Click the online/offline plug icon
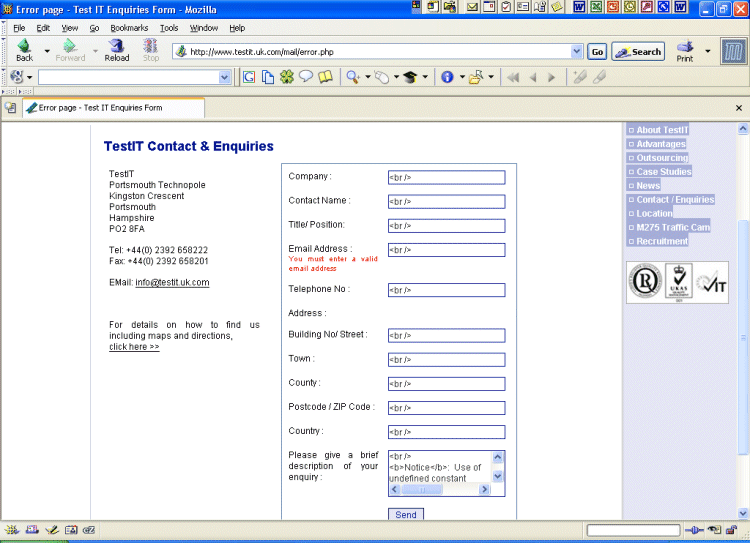 tap(694, 530)
